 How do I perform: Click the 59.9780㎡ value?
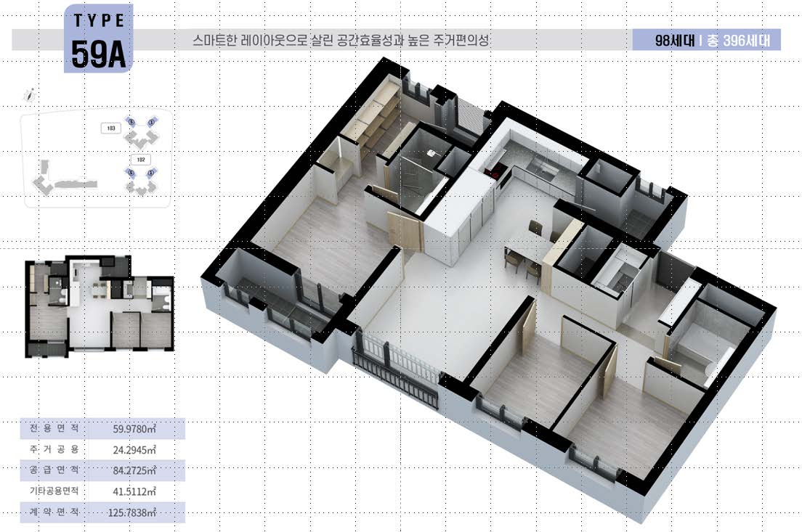(x=134, y=429)
